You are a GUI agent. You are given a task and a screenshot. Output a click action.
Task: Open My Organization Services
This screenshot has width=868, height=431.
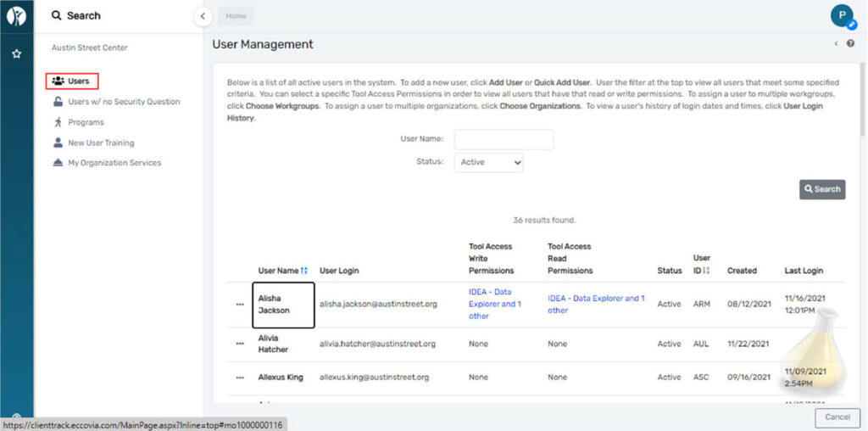pyautogui.click(x=114, y=163)
